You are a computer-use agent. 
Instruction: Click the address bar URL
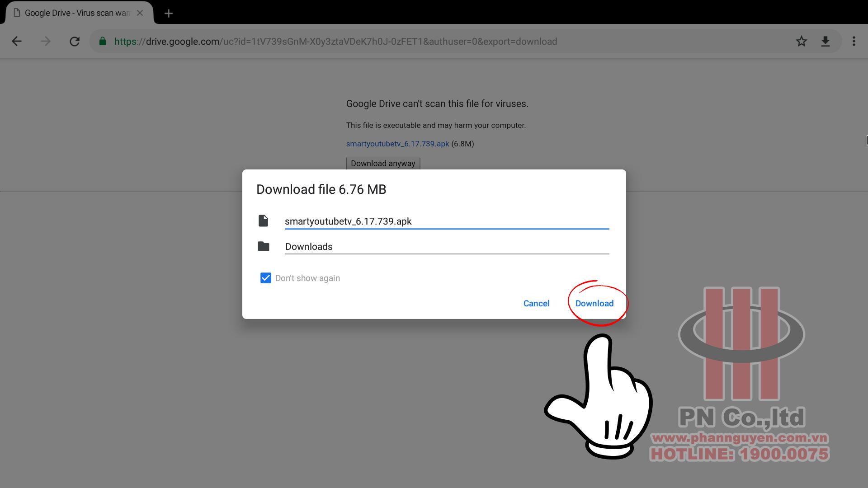335,42
